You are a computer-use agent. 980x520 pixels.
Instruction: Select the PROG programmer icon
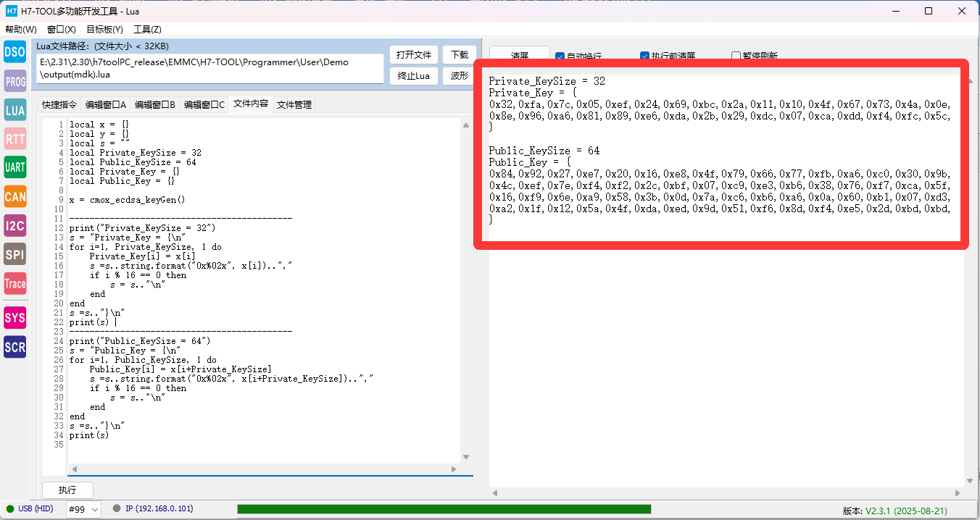[x=14, y=81]
